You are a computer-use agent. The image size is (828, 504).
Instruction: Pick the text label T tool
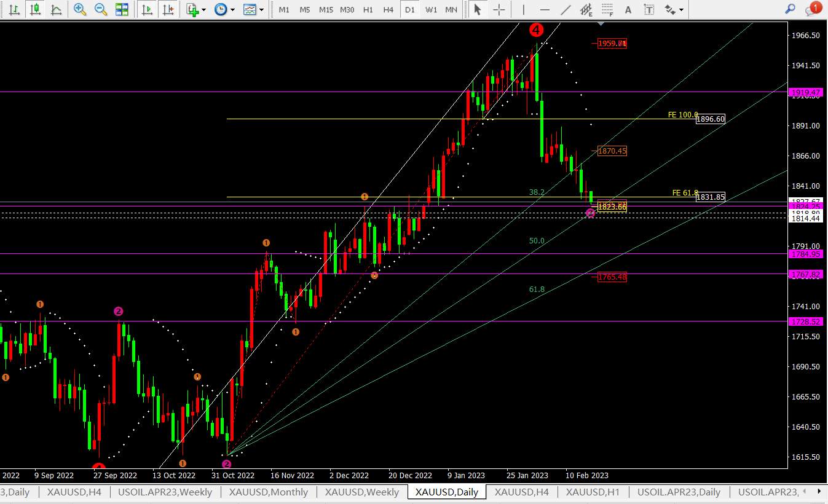point(649,9)
